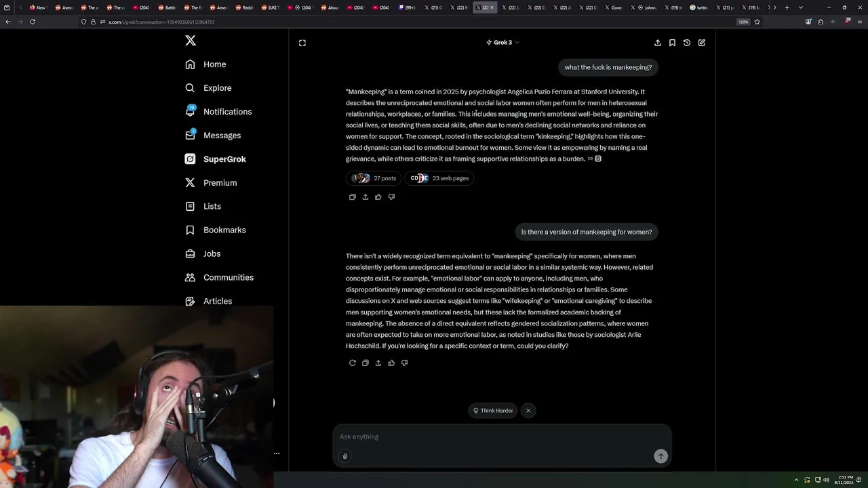Viewport: 868px width, 488px height.
Task: Open Messages in the sidebar
Action: tap(213, 136)
